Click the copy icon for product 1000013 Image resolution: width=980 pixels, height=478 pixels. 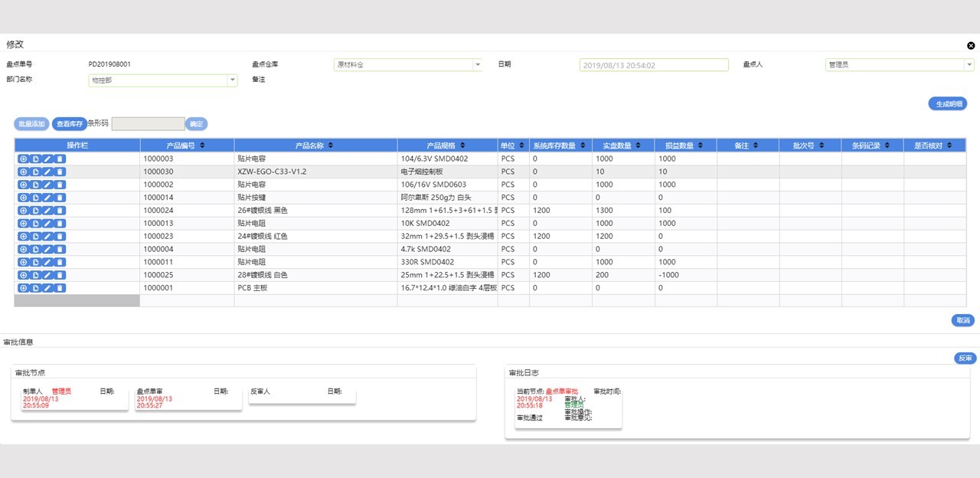coord(35,224)
